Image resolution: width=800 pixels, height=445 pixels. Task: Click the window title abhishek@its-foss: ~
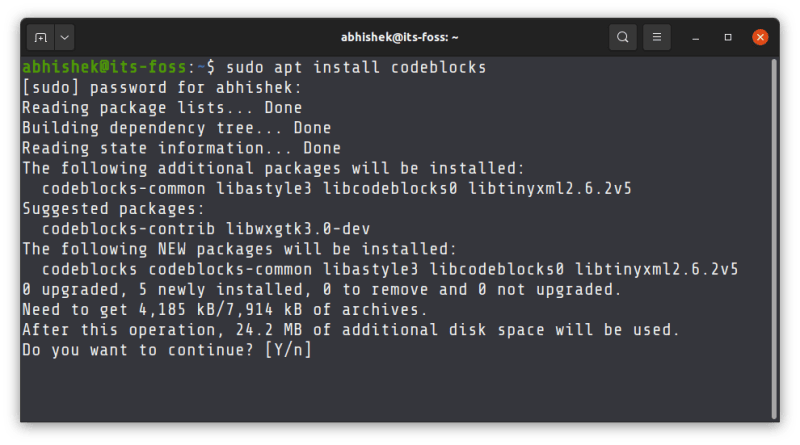(399, 37)
